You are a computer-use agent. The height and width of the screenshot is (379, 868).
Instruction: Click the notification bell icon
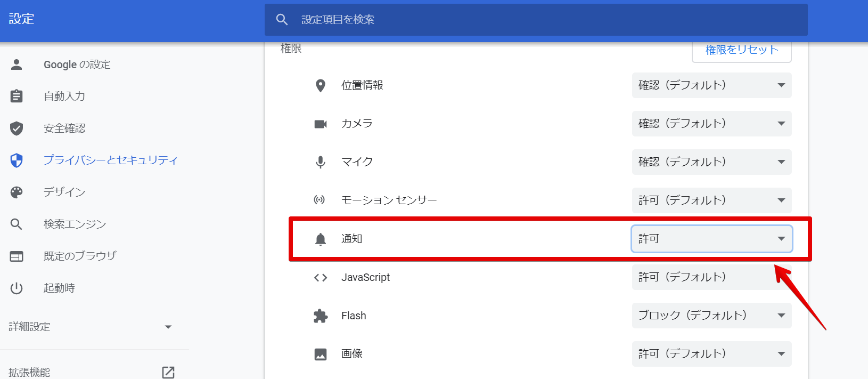click(x=320, y=239)
